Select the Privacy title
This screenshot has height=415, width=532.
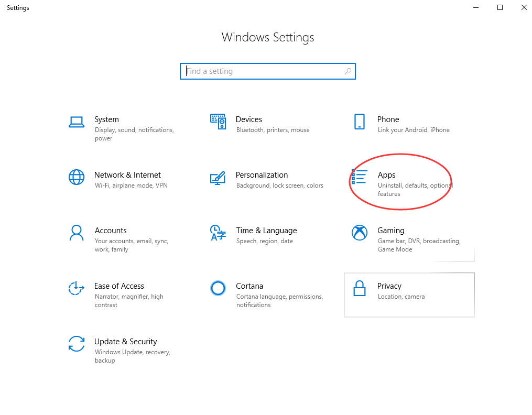click(x=389, y=286)
